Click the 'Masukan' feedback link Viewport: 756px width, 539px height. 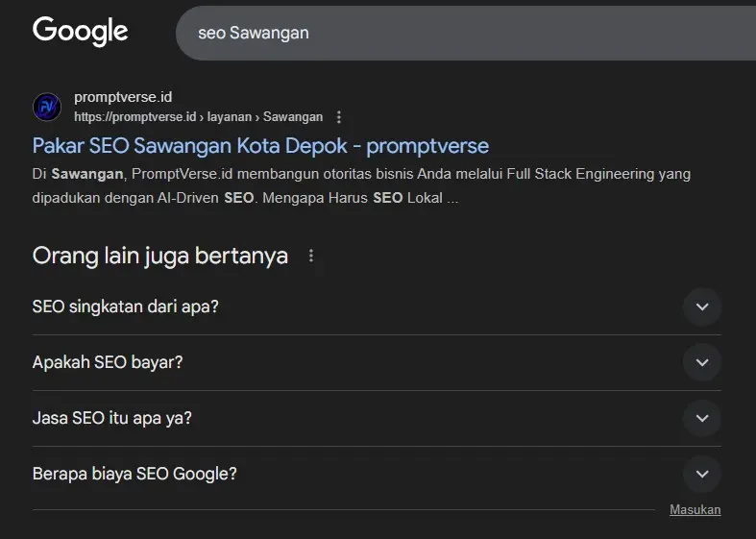695,510
